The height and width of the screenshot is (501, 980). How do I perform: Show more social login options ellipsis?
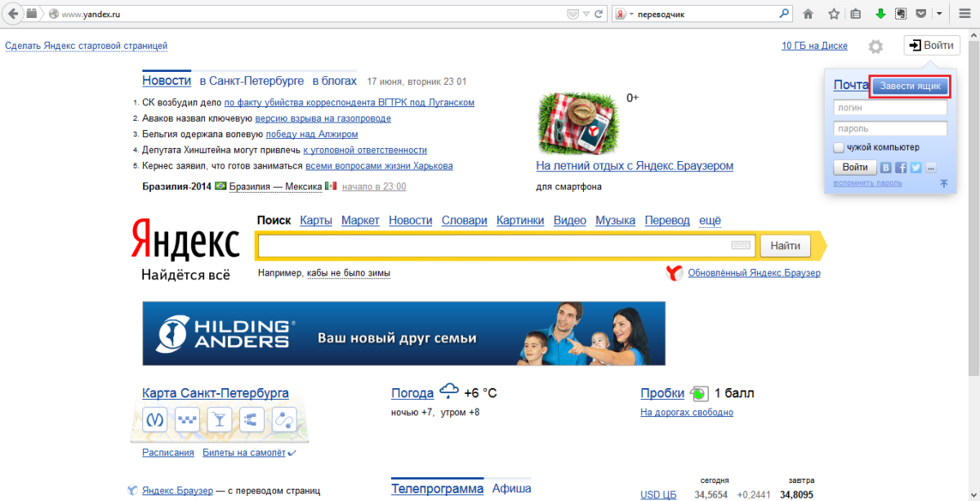pyautogui.click(x=931, y=168)
